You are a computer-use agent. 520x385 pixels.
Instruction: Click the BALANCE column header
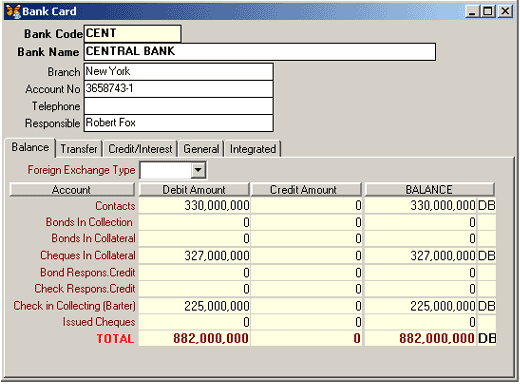point(429,190)
